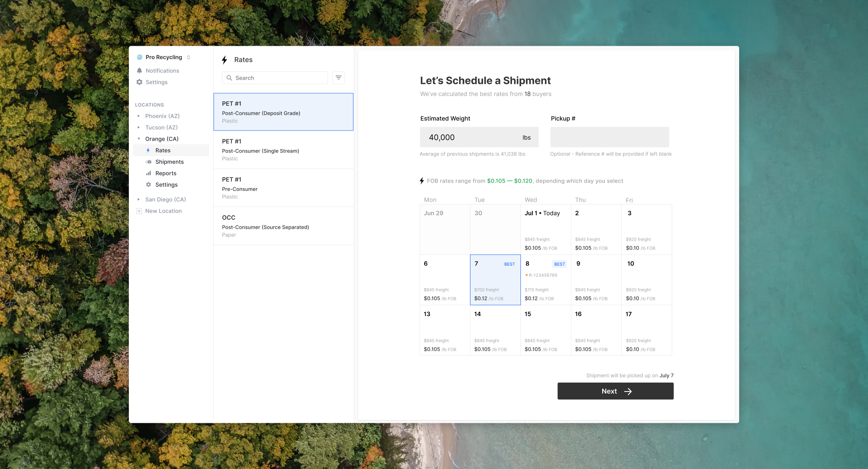Click the plus icon for New Location

click(139, 211)
